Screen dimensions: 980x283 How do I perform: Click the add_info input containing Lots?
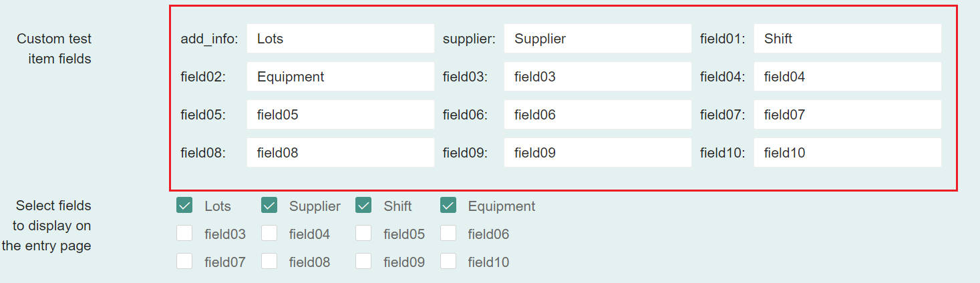click(340, 39)
